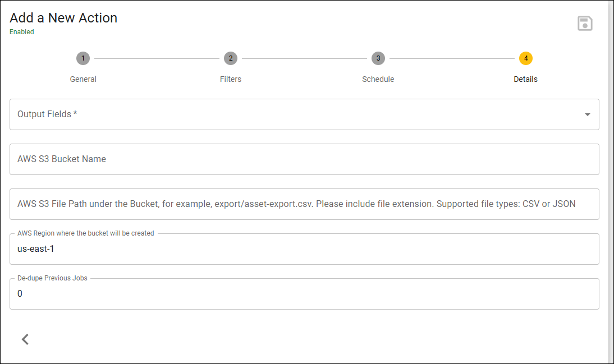Focus the AWS S3 Bucket Name field

[x=304, y=159]
